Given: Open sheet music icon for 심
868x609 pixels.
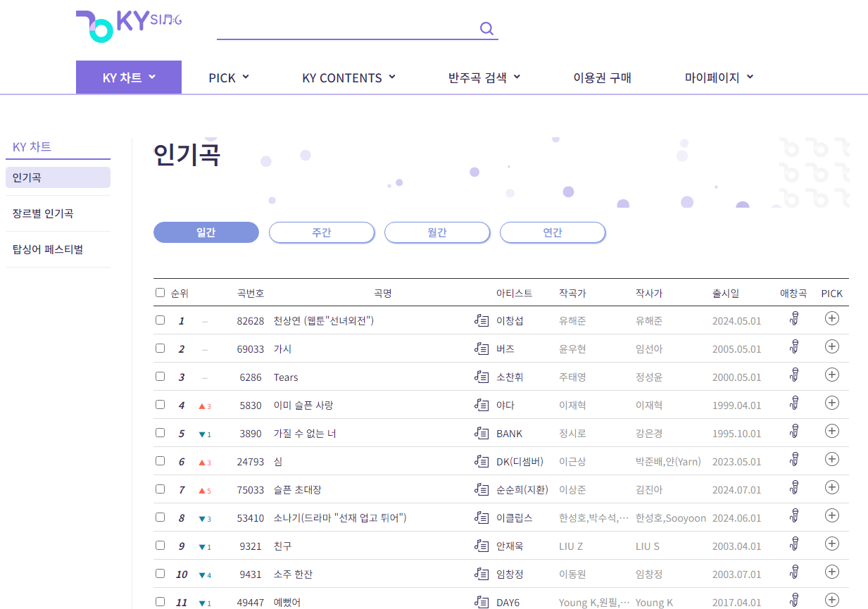Looking at the screenshot, I should [482, 461].
